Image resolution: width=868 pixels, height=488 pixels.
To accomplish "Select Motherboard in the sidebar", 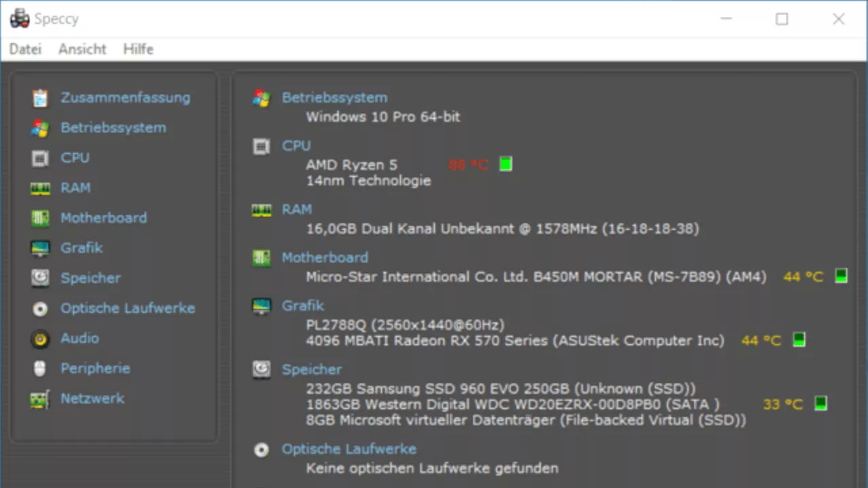I will (104, 218).
